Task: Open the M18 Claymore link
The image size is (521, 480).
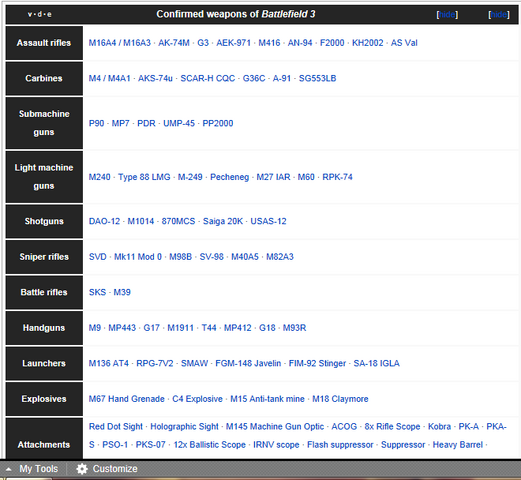Action: (x=340, y=399)
